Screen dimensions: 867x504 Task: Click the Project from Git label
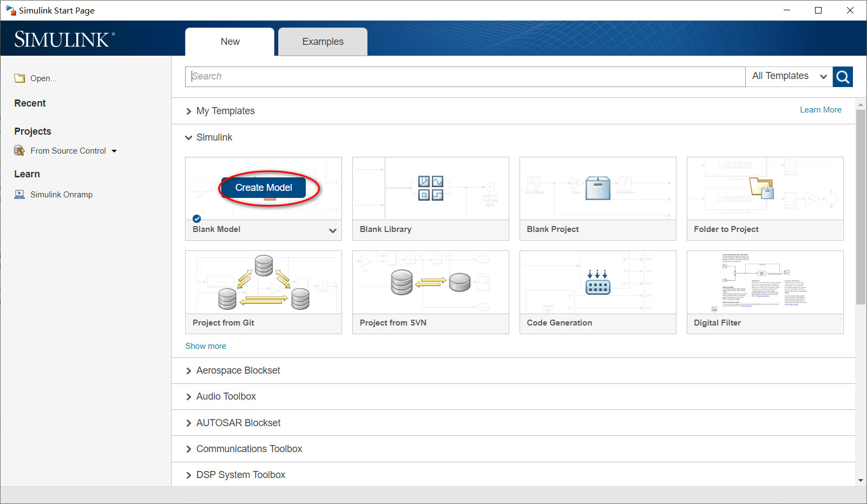[224, 323]
